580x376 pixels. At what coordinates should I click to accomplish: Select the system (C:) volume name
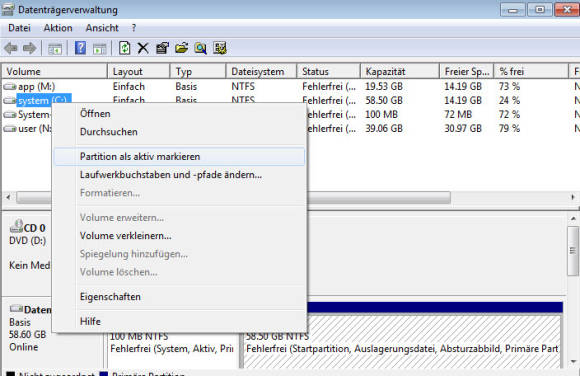coord(44,101)
